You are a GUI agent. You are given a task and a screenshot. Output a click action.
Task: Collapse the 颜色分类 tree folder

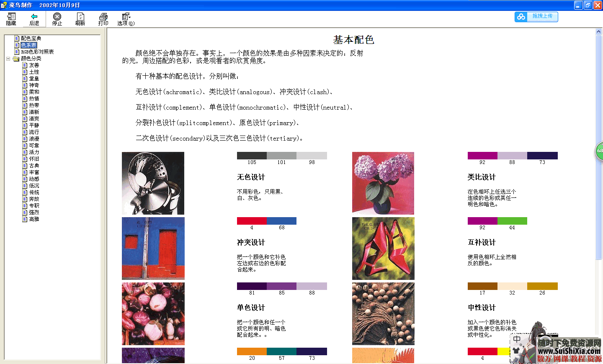pos(8,59)
